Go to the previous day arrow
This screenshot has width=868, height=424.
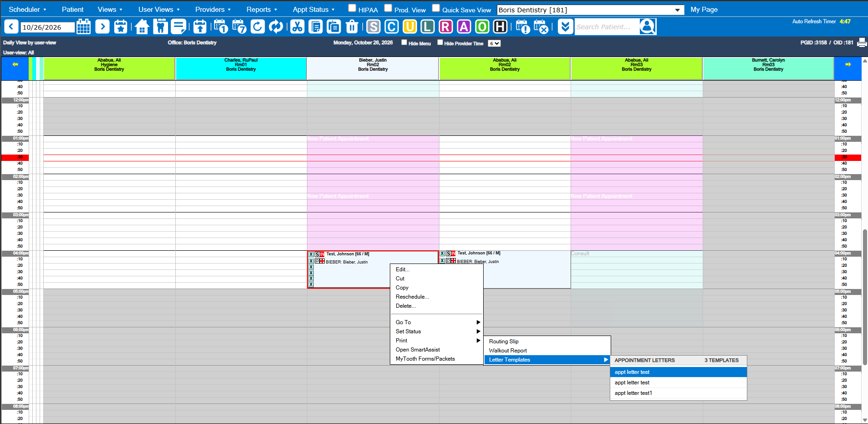(11, 27)
